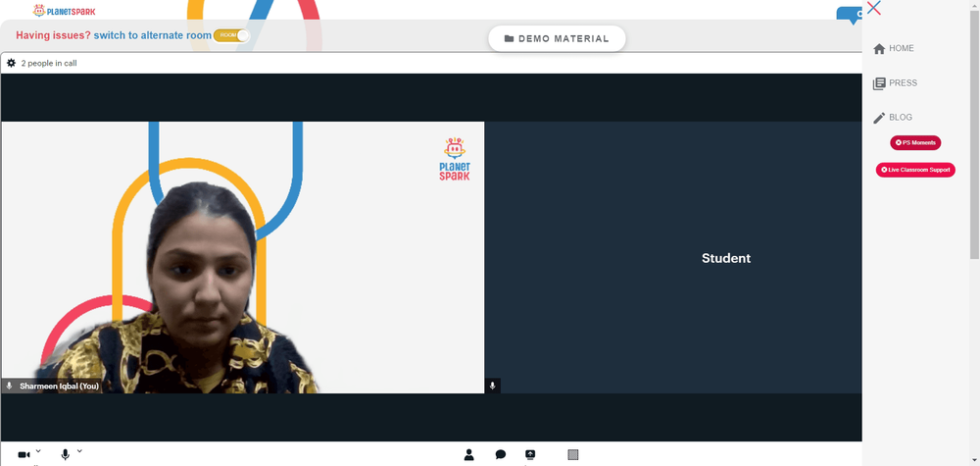Go to HOME in side menu
The height and width of the screenshot is (466, 980).
[x=894, y=49]
